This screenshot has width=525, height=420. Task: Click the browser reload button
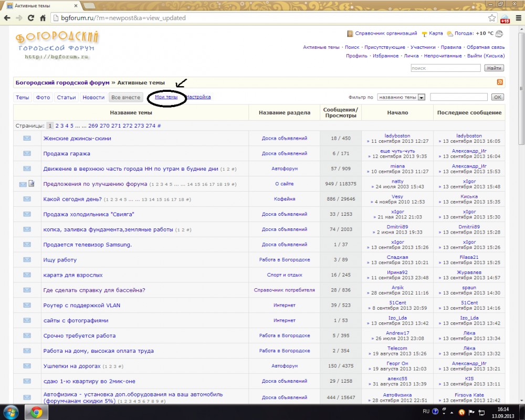[30, 18]
